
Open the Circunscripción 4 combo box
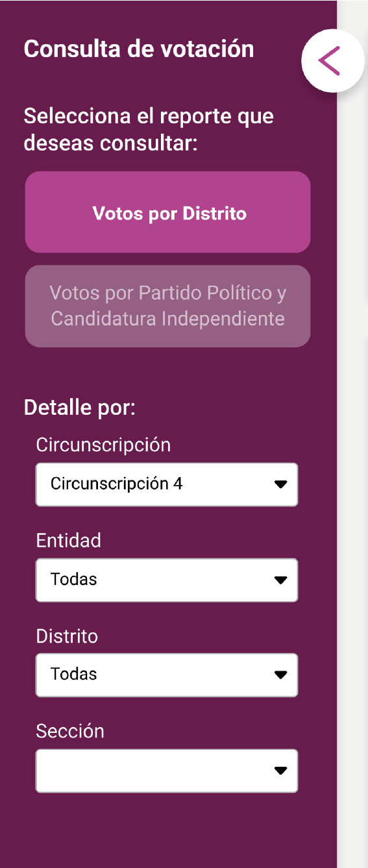(167, 484)
